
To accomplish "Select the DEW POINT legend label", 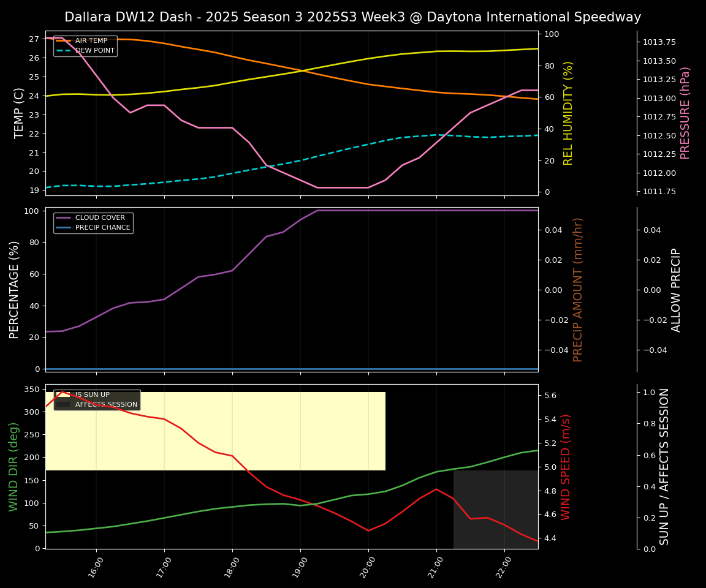I will pos(95,50).
